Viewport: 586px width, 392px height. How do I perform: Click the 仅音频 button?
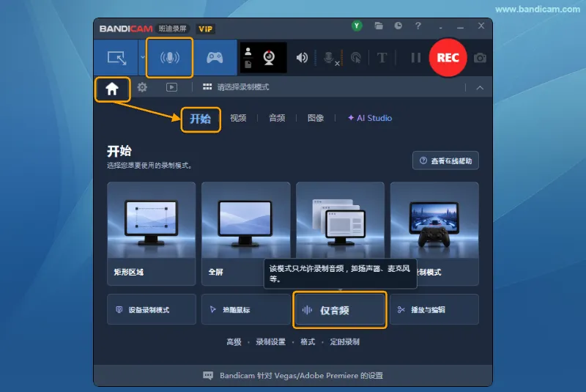[340, 310]
